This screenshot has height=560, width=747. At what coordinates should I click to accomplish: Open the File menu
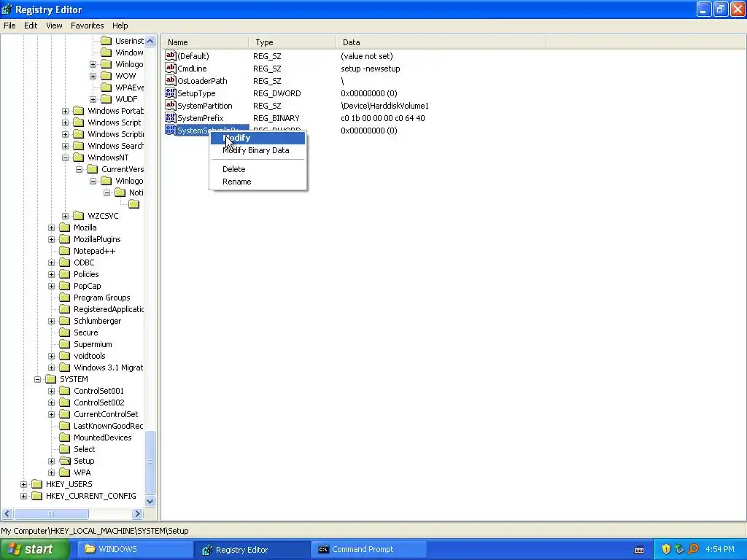[x=9, y=26]
